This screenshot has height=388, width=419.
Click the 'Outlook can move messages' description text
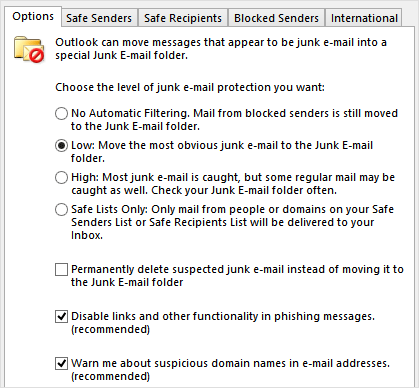tap(221, 49)
